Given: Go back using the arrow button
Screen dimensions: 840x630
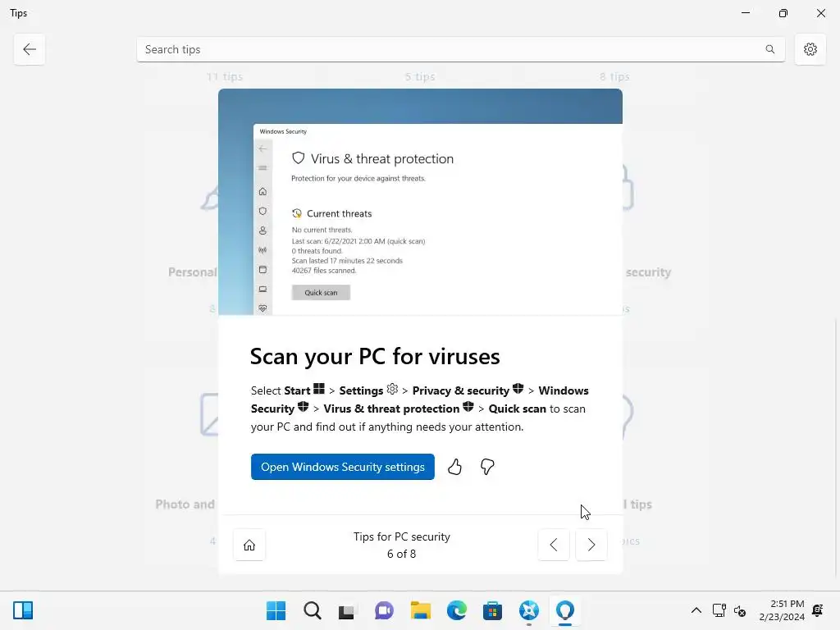Looking at the screenshot, I should (x=30, y=49).
